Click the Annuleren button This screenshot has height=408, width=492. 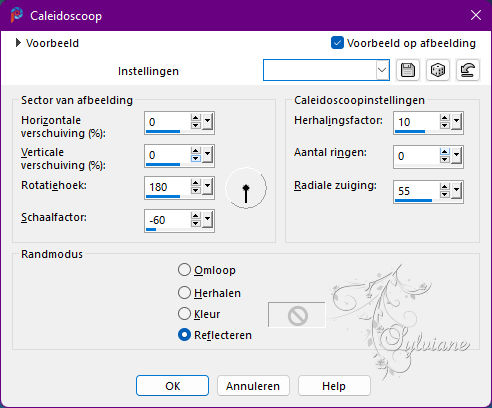253,386
